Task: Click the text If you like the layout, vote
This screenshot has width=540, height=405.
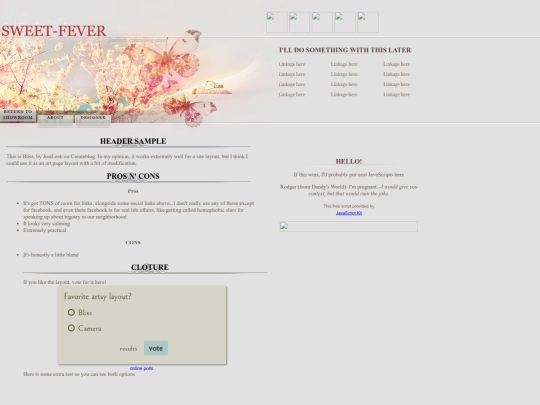Action: point(65,282)
